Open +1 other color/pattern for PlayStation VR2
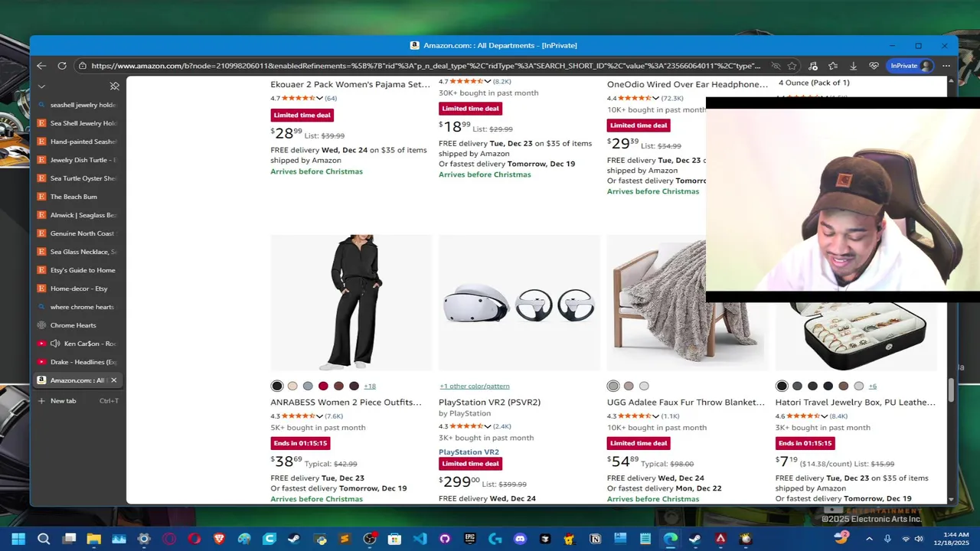Image resolution: width=980 pixels, height=551 pixels. 474,386
